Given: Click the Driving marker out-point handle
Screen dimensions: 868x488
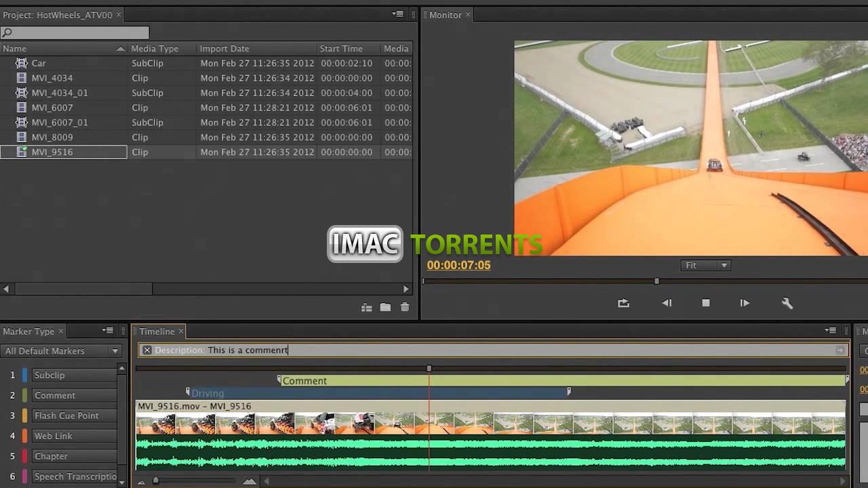Looking at the screenshot, I should pos(569,392).
